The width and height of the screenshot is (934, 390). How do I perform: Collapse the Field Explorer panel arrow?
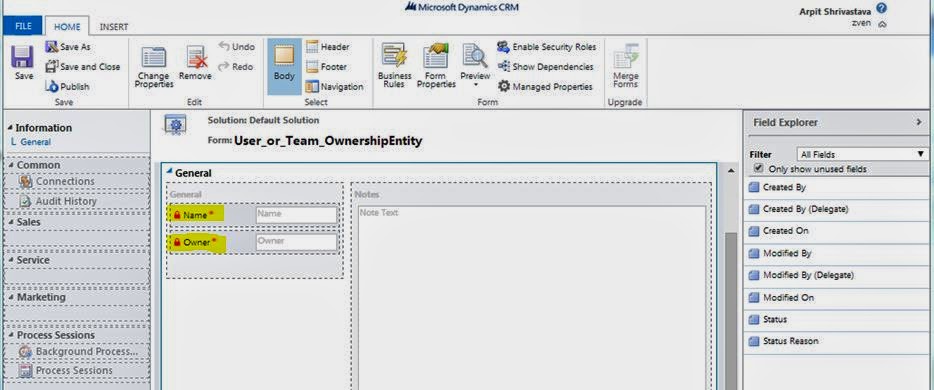click(918, 122)
